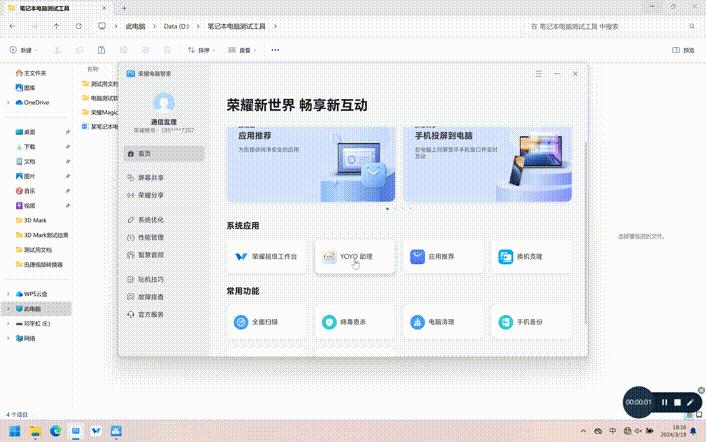Expand the 网络 tree node
Viewport: 706px width, 442px height.
(8, 338)
